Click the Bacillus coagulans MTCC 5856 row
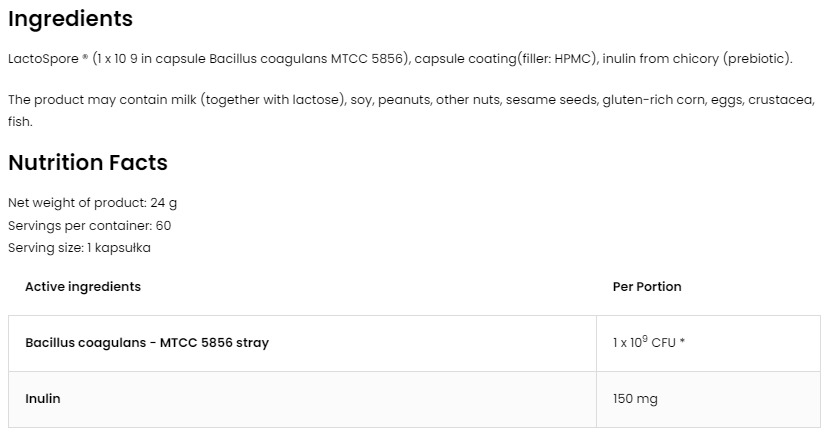This screenshot has width=835, height=439. coord(146,342)
